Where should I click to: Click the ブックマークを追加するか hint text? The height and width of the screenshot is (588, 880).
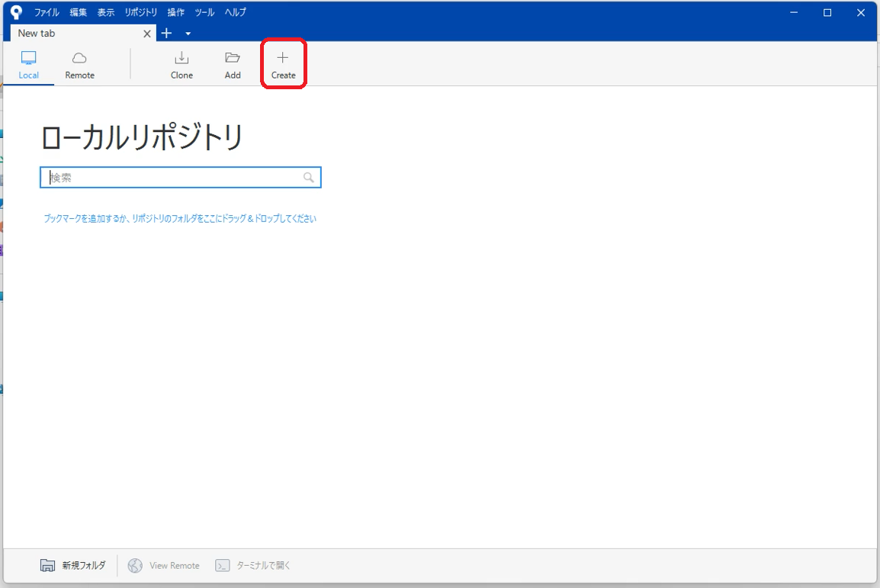click(x=180, y=218)
